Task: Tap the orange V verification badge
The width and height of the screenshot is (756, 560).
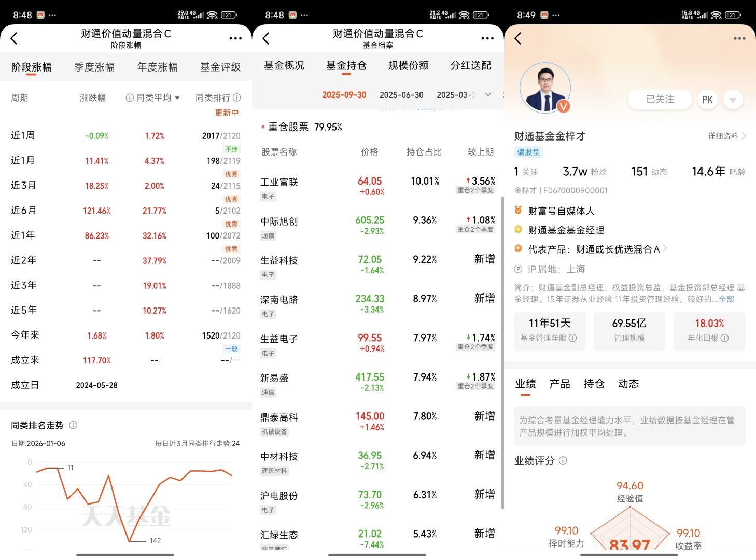Action: [x=563, y=106]
